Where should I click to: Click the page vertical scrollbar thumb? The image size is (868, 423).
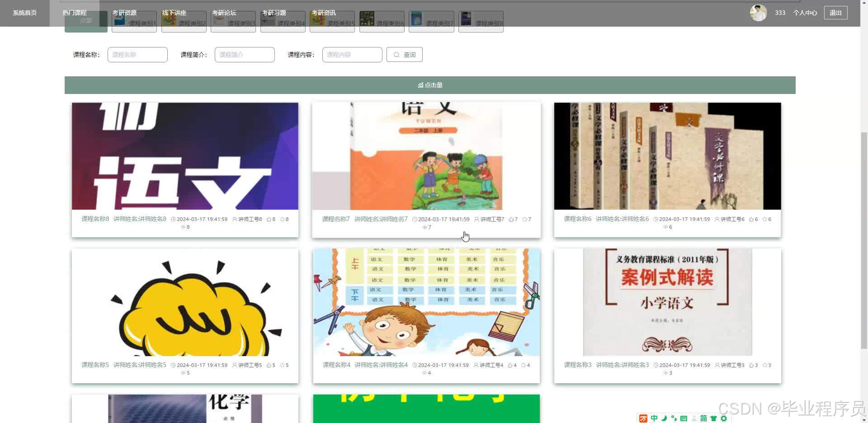coord(864,240)
